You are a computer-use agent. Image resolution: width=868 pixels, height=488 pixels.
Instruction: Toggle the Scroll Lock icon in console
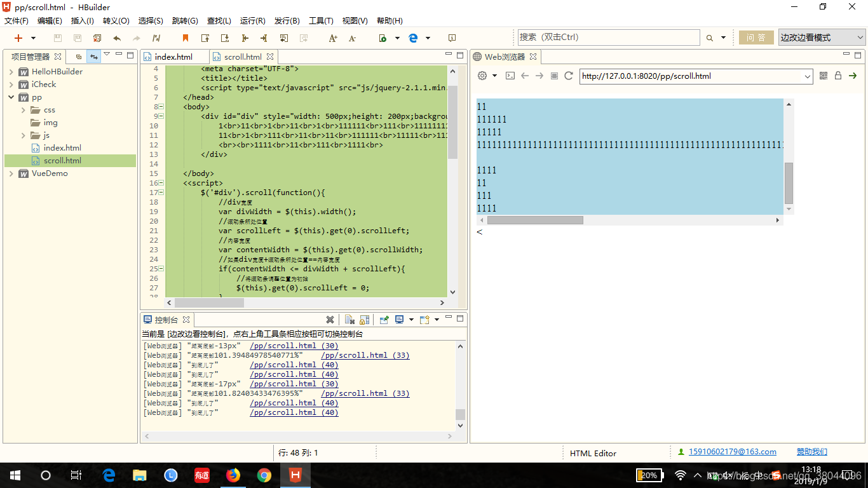(x=365, y=320)
